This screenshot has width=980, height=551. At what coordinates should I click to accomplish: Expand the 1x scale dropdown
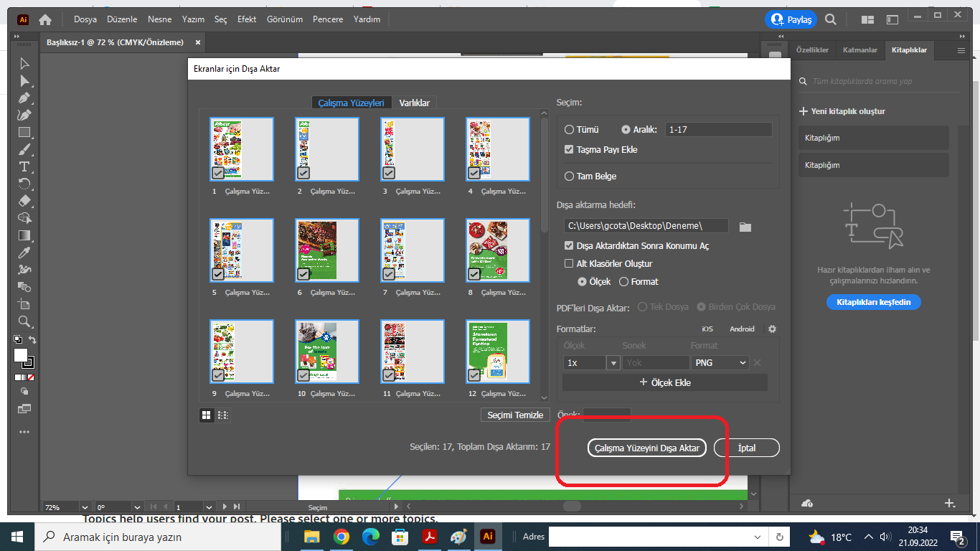(613, 362)
